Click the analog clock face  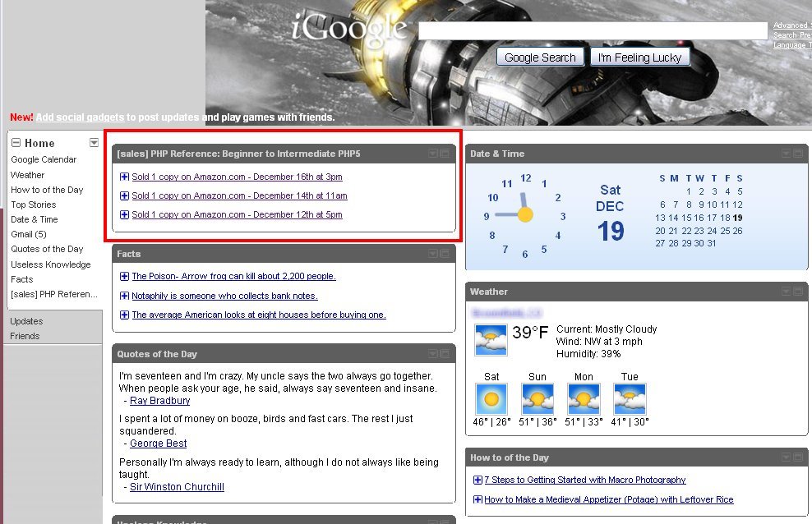[x=524, y=214]
